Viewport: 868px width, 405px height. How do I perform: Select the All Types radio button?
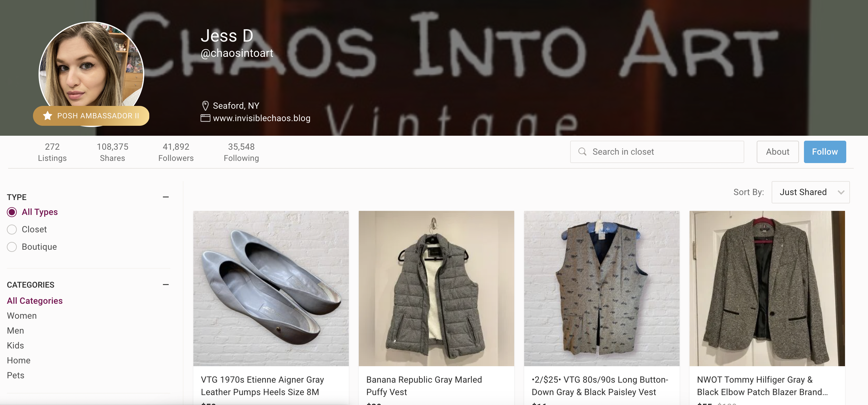[x=12, y=212]
